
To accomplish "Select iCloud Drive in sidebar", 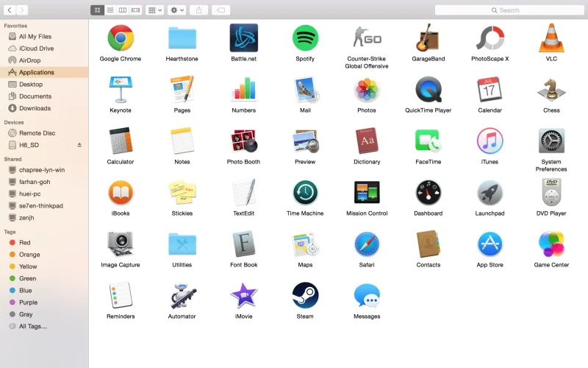I will click(x=44, y=49).
